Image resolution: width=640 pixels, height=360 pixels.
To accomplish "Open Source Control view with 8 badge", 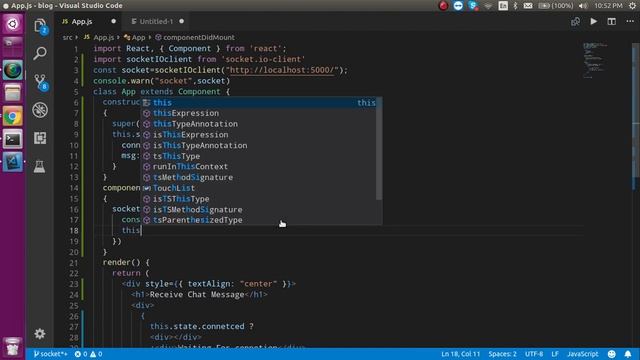I will coord(40,82).
